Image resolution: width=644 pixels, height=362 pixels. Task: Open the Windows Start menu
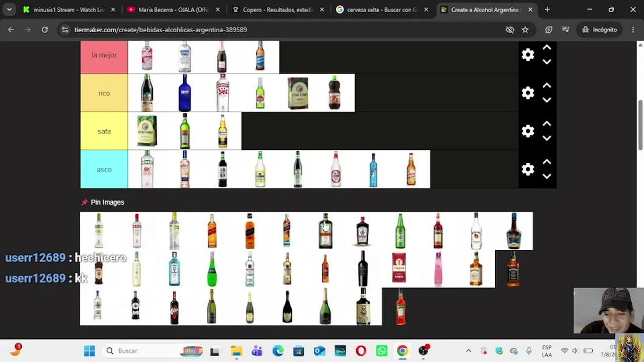89,351
